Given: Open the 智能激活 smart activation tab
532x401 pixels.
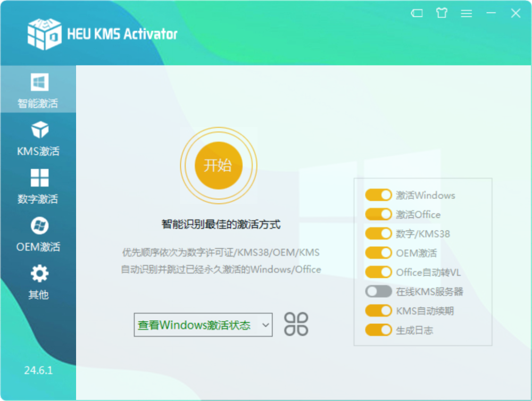Looking at the screenshot, I should (38, 89).
